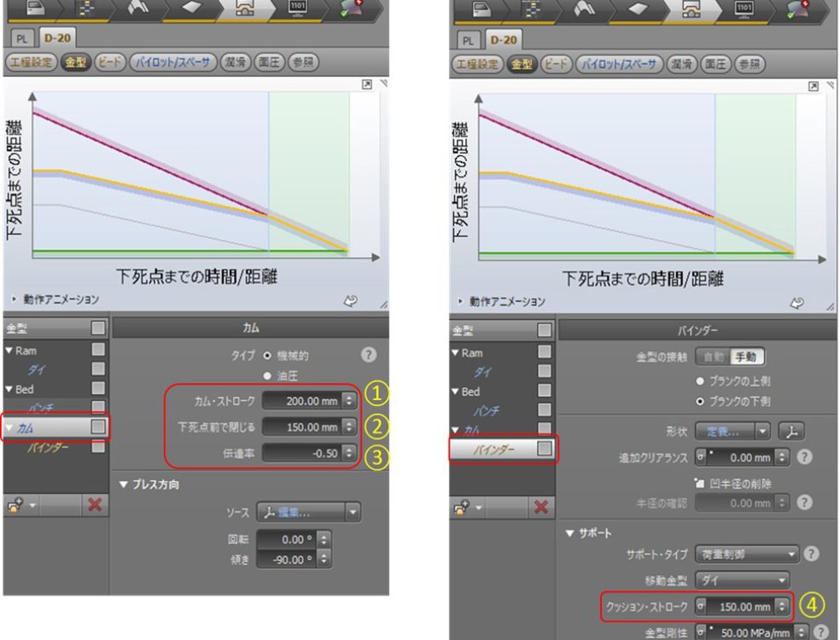Open the パイロット/スペーサ tab in right panel

pos(619,64)
